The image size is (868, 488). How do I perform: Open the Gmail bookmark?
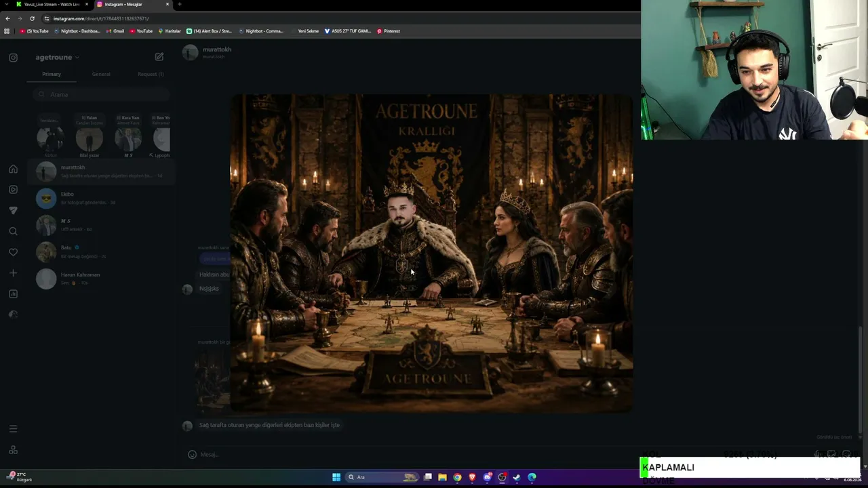click(x=115, y=31)
